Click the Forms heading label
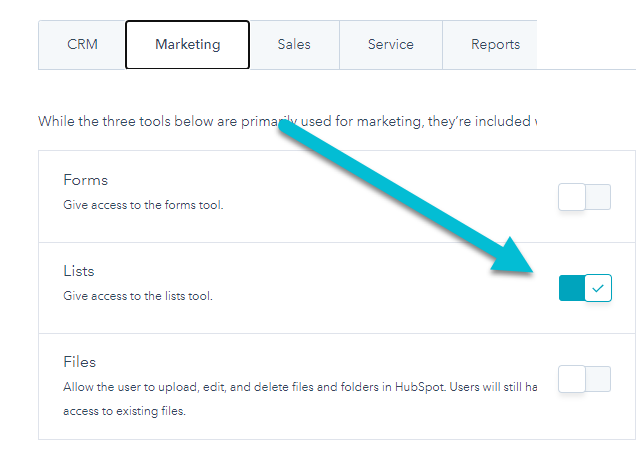The width and height of the screenshot is (640, 462). pyautogui.click(x=85, y=180)
